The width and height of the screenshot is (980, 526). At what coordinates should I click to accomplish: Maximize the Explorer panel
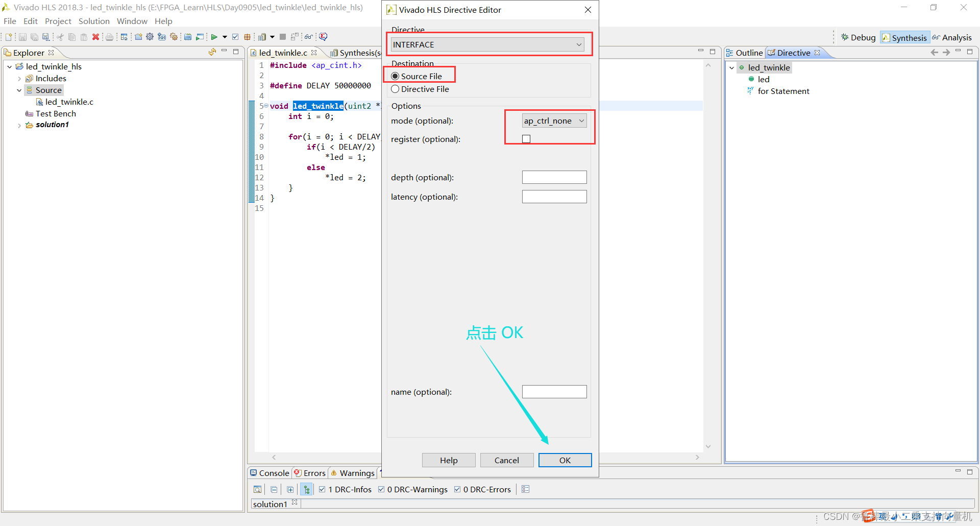pyautogui.click(x=236, y=52)
